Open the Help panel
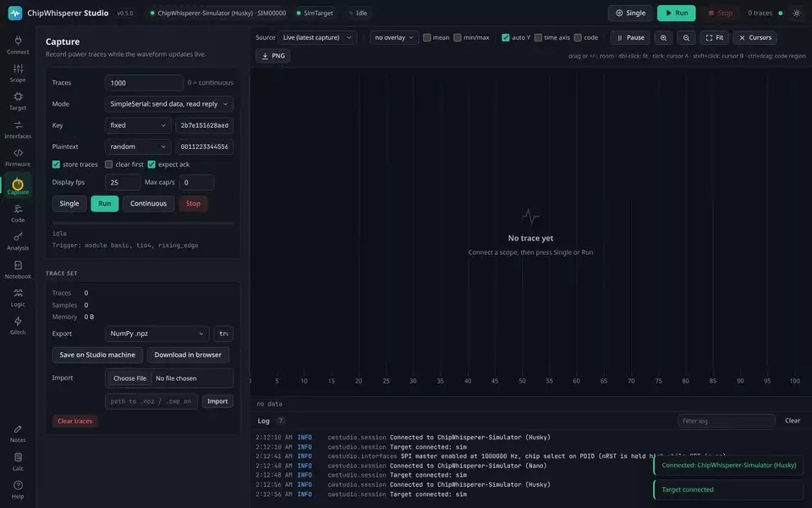 click(x=18, y=489)
